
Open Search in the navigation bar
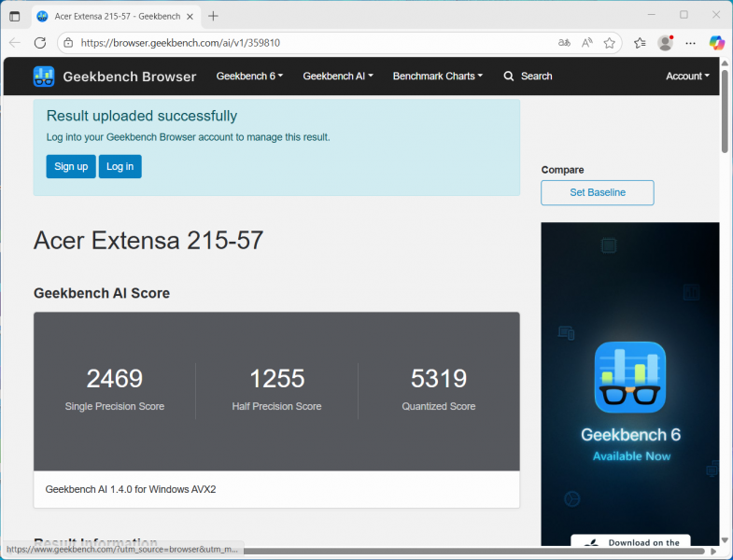tap(528, 77)
